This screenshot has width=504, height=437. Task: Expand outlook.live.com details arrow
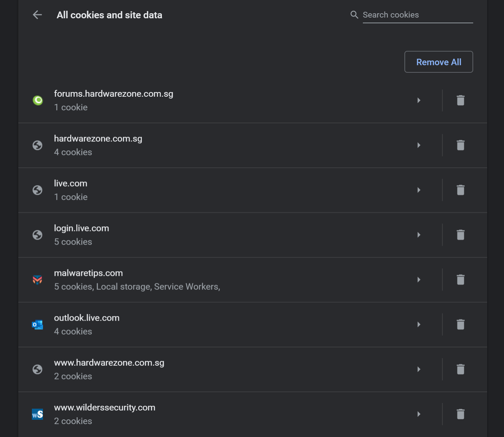pyautogui.click(x=419, y=324)
